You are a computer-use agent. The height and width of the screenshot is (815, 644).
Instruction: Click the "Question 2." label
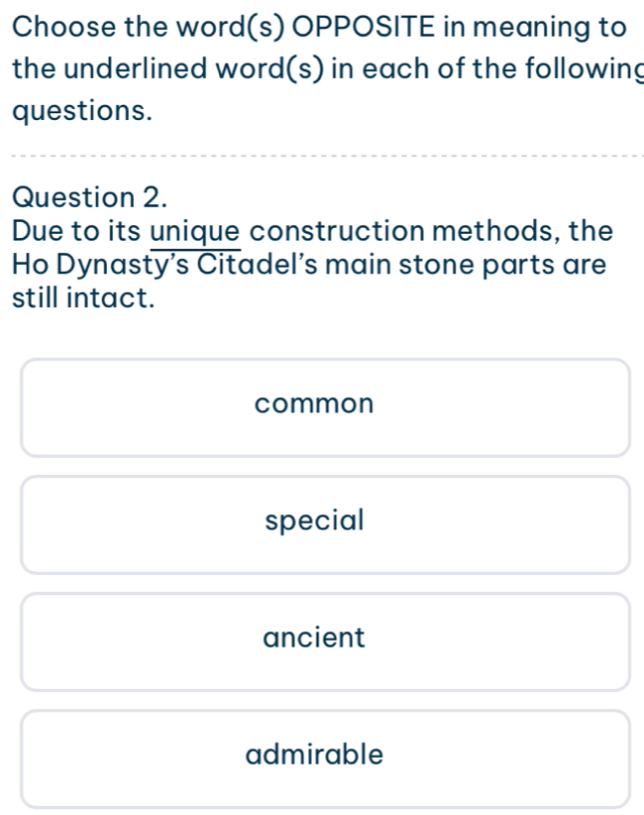pyautogui.click(x=86, y=196)
